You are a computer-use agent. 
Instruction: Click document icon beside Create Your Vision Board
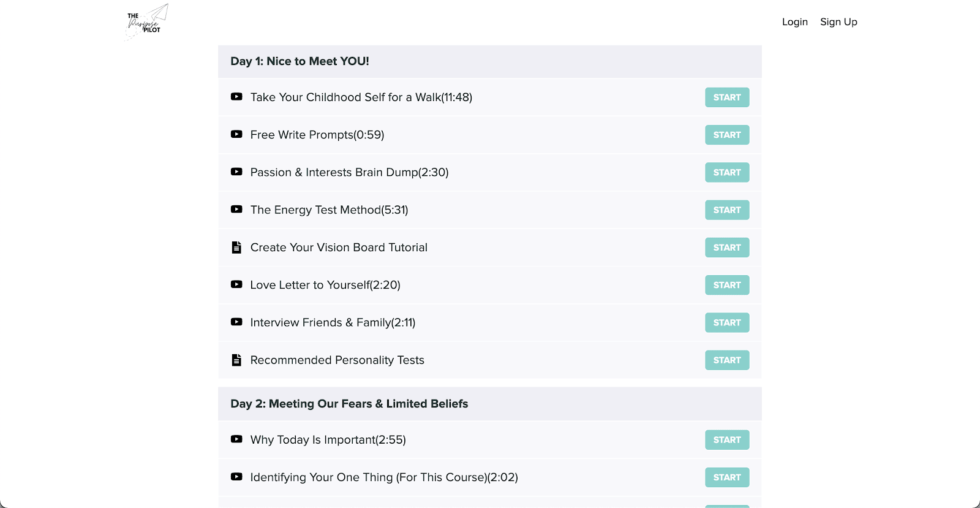pyautogui.click(x=236, y=247)
